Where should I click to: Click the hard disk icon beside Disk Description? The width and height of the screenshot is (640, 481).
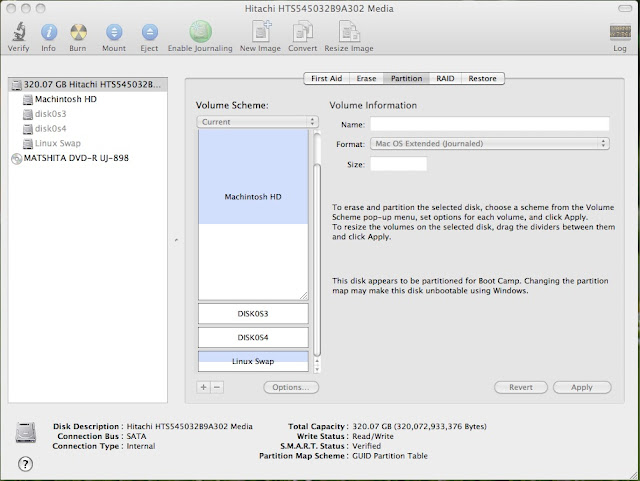click(26, 433)
